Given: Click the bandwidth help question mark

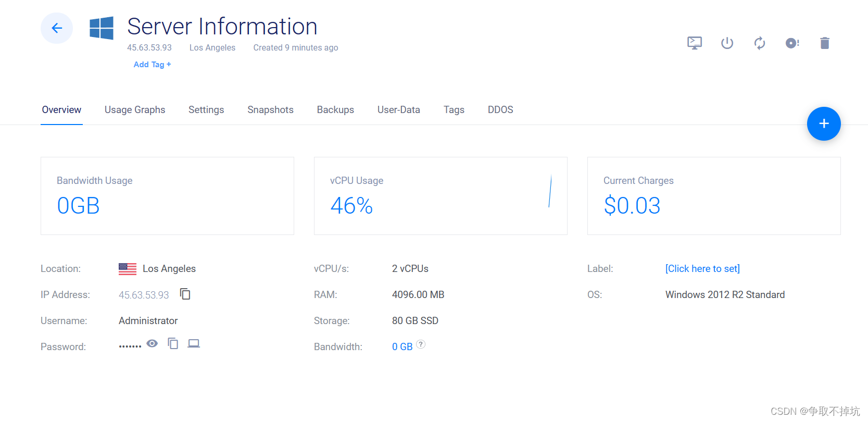Looking at the screenshot, I should pyautogui.click(x=421, y=344).
